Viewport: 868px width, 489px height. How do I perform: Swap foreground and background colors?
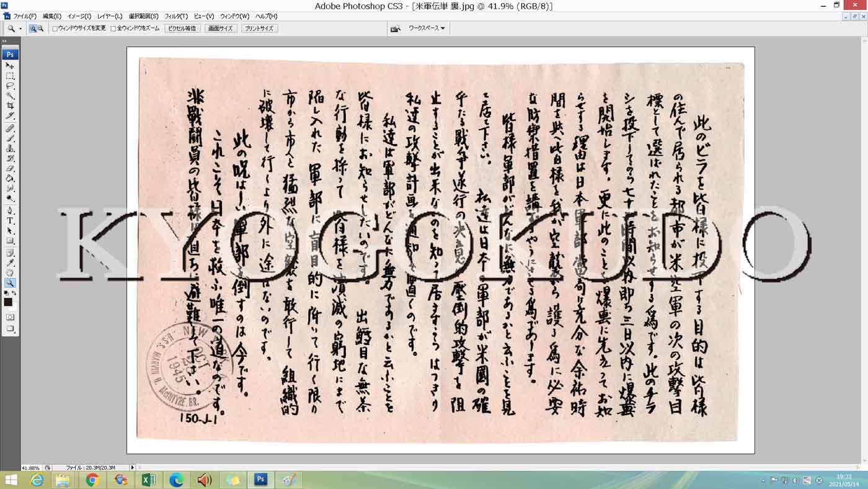click(14, 292)
